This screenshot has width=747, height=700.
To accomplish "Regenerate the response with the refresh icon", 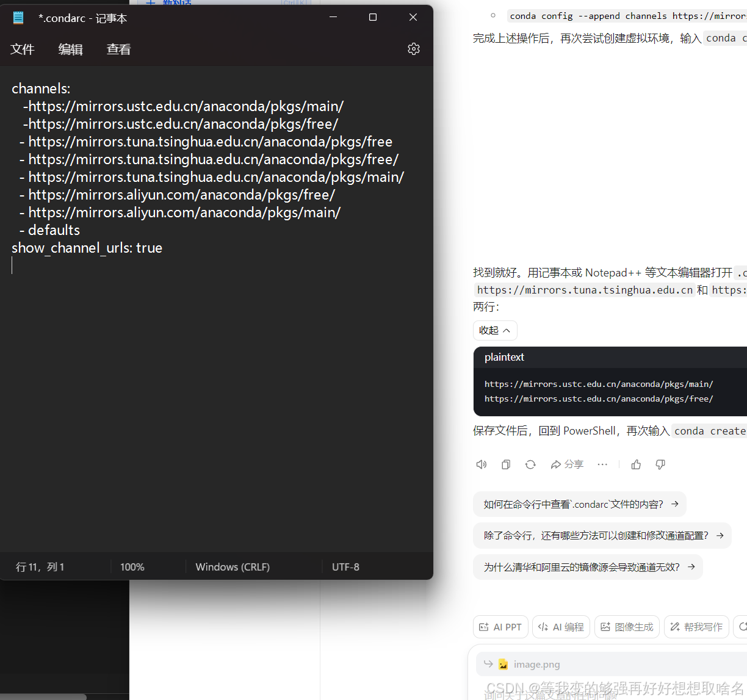I will 530,464.
